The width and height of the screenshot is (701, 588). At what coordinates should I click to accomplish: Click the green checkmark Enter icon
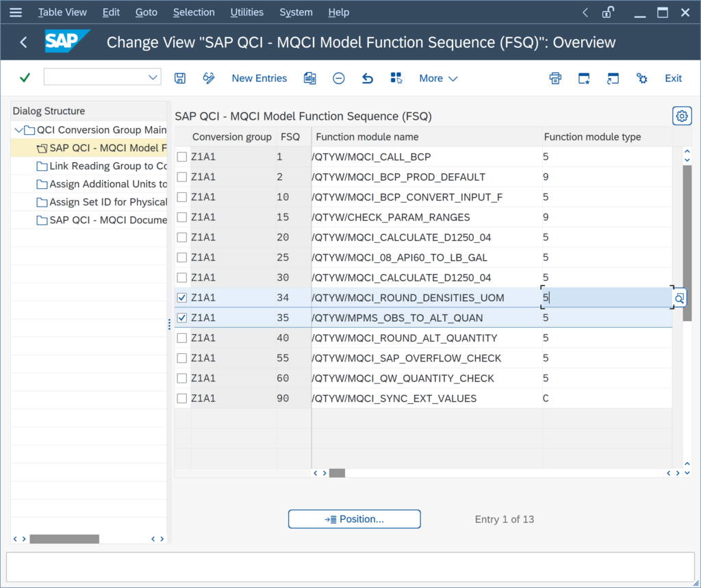pos(25,78)
